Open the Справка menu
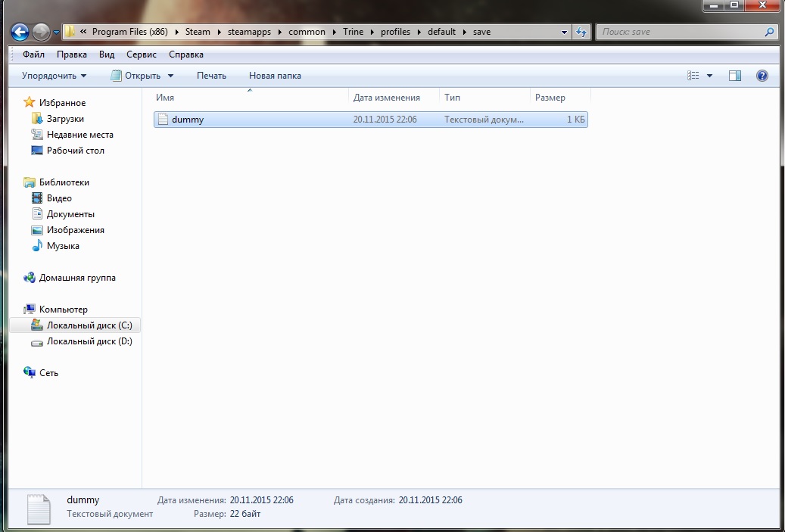Screen dimensions: 785x532 pyautogui.click(x=185, y=54)
